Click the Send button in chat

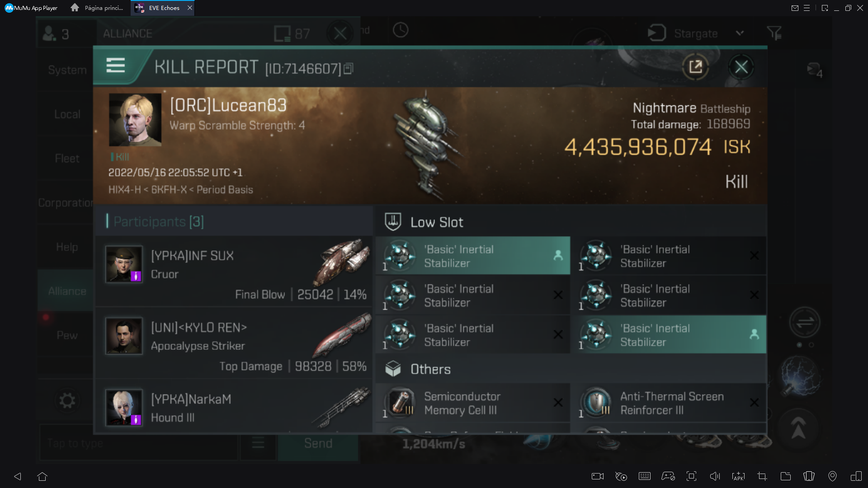coord(318,443)
